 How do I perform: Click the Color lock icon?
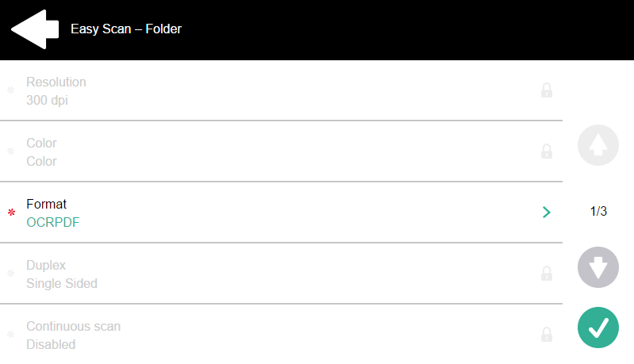coord(547,151)
